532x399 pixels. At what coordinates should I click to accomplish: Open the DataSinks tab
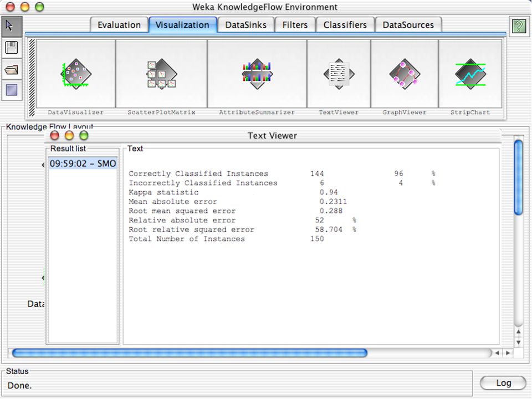(245, 25)
